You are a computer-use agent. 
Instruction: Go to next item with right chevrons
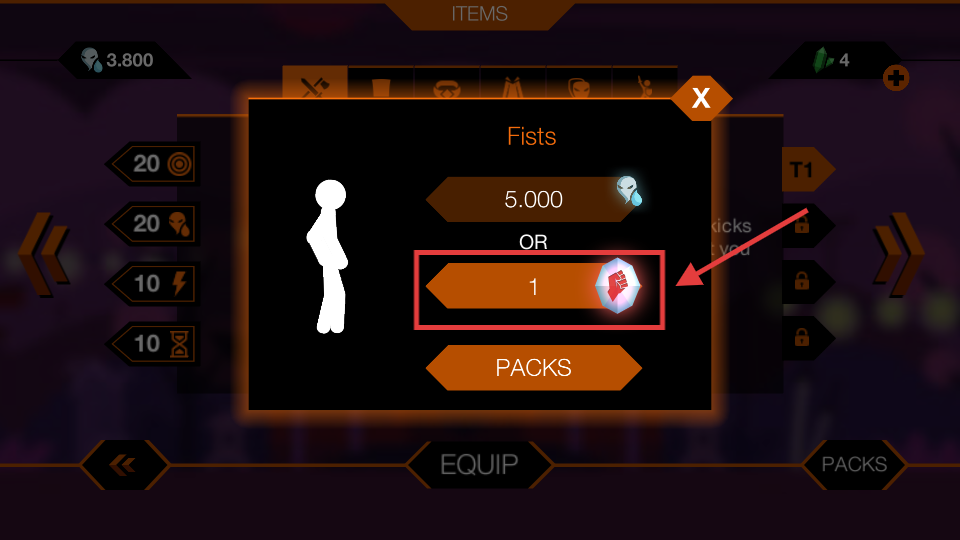(x=898, y=254)
